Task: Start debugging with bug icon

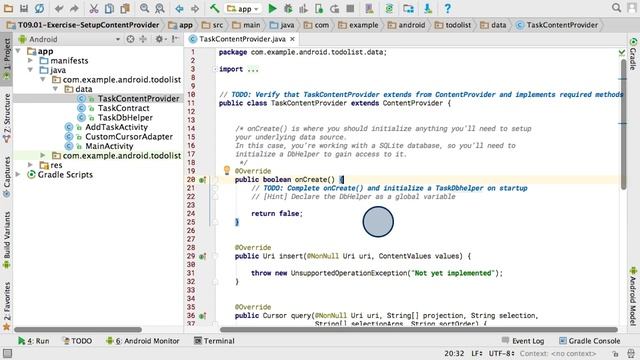Action: [x=288, y=8]
